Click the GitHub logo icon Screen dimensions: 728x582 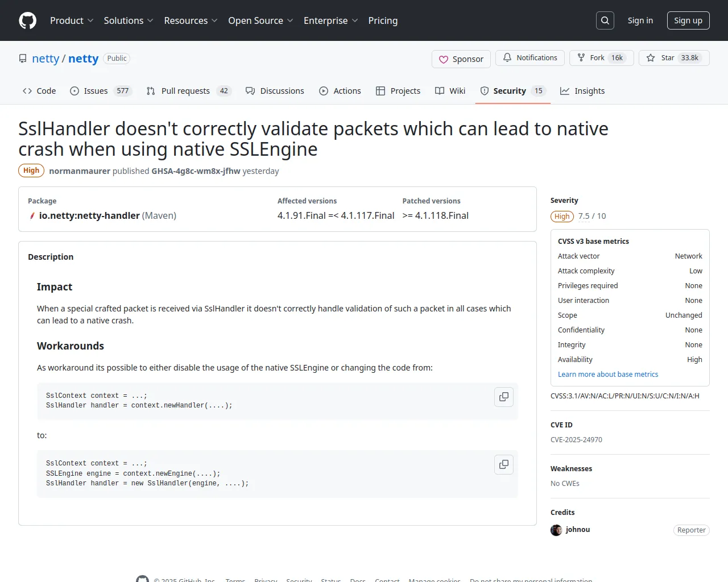[x=27, y=20]
